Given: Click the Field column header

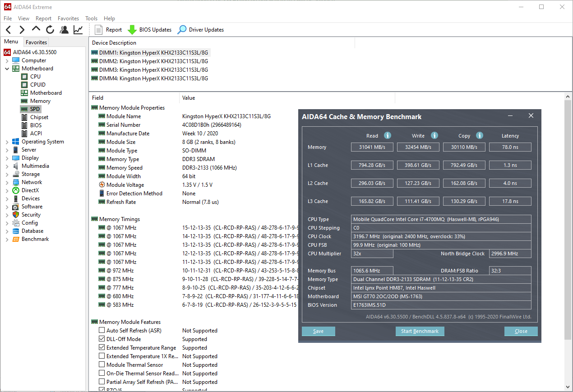Looking at the screenshot, I should point(134,98).
